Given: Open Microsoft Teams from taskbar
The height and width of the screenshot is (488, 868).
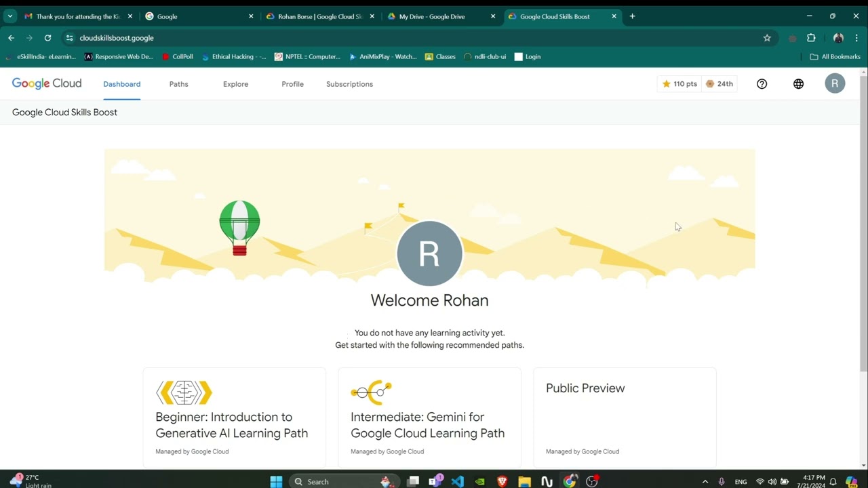Looking at the screenshot, I should [x=435, y=482].
